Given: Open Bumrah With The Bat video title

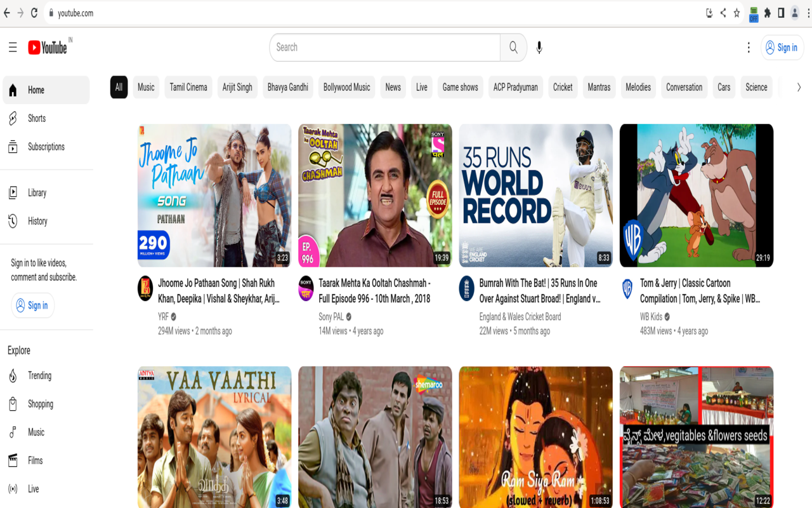Looking at the screenshot, I should tap(540, 291).
